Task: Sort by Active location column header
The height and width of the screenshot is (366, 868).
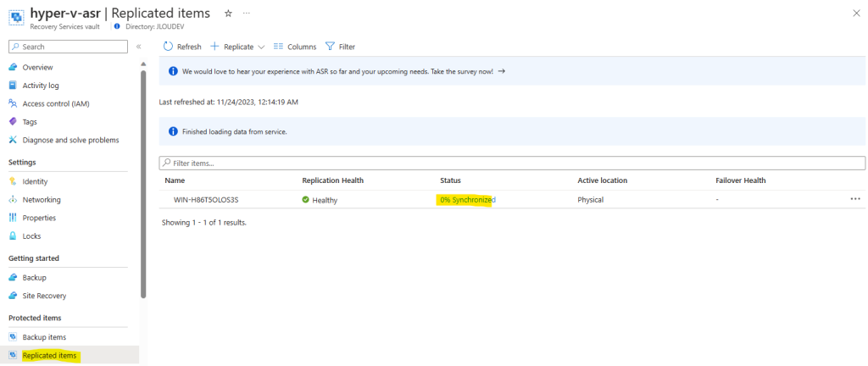Action: tap(603, 180)
